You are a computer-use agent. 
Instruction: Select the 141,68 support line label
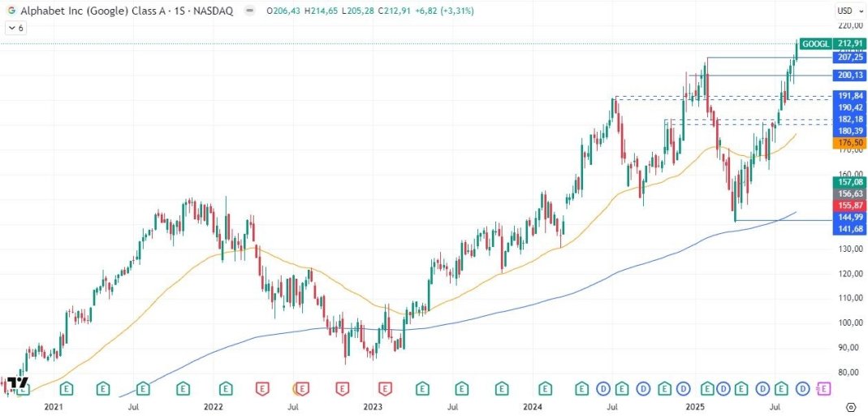(850, 229)
